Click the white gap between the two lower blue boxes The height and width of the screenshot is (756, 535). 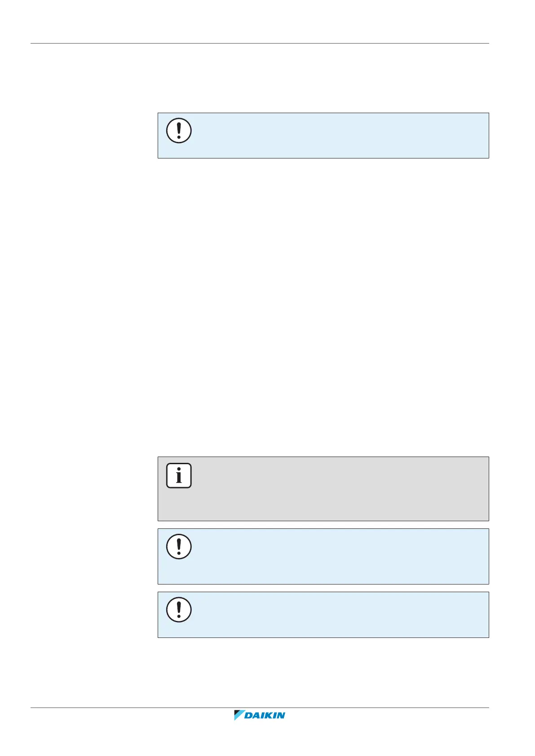323,588
